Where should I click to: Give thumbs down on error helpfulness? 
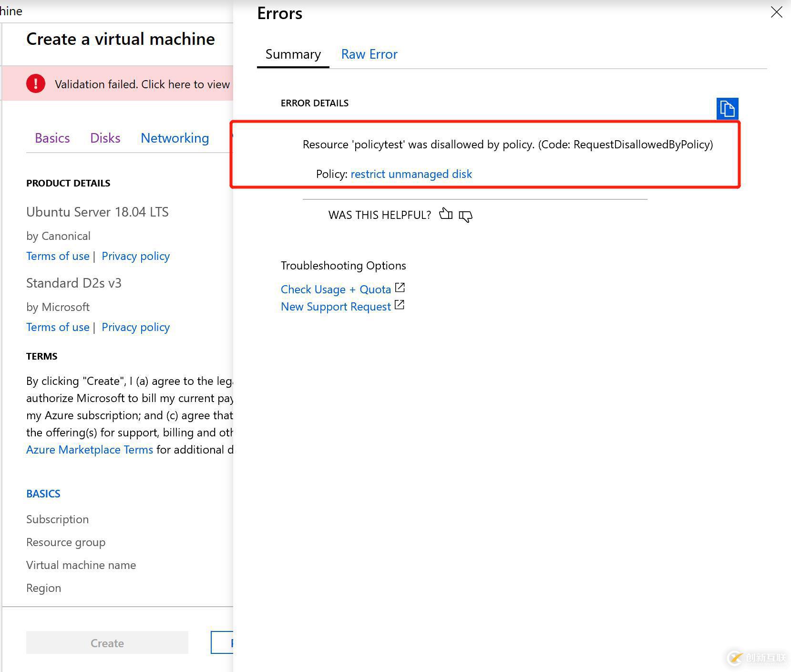pos(466,217)
